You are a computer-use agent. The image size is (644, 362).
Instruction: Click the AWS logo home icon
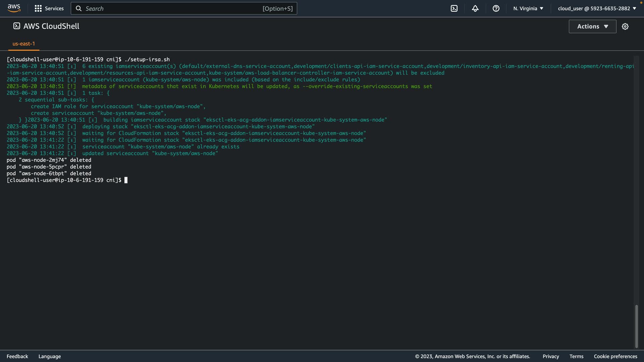tap(14, 8)
